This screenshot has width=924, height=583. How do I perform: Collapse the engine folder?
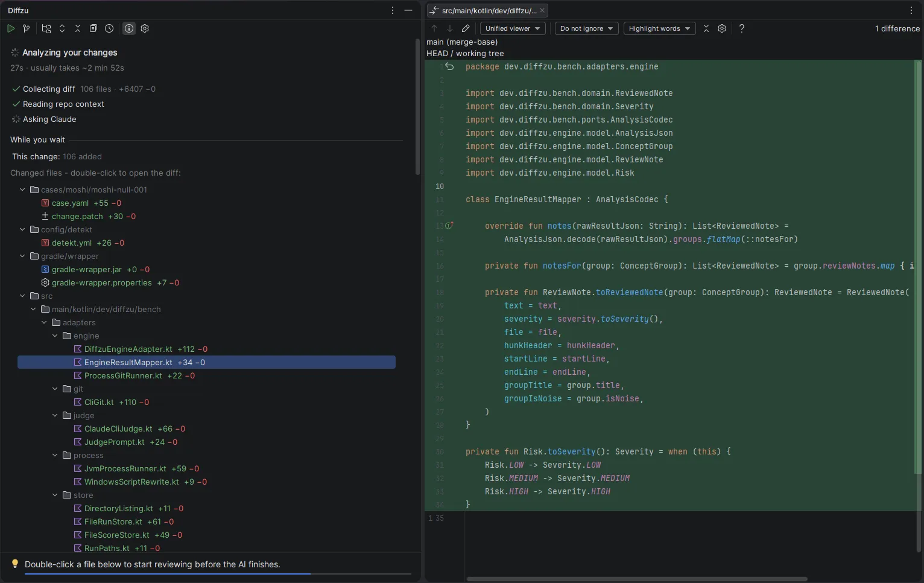55,336
